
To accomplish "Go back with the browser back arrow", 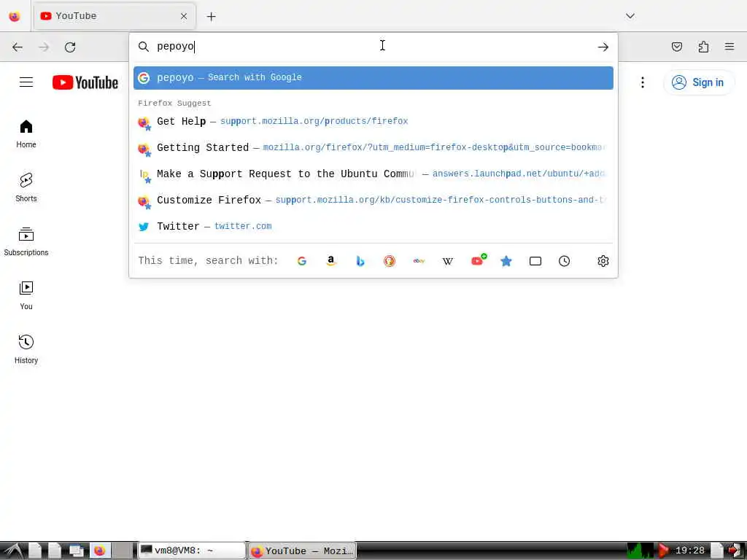I will (18, 47).
